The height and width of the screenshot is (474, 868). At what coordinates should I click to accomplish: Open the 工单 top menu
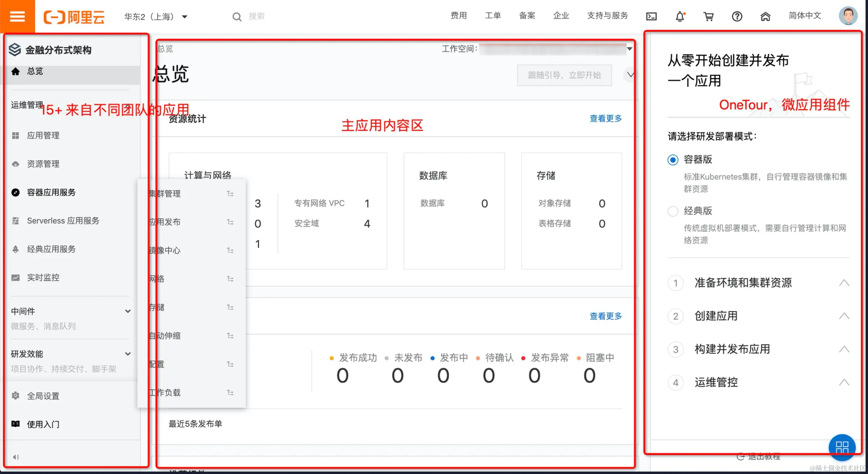pos(493,16)
